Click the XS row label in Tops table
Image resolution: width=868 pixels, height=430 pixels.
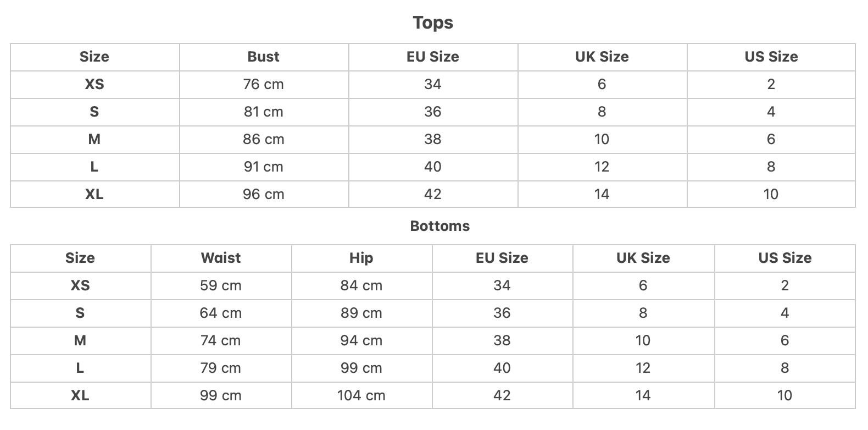94,84
